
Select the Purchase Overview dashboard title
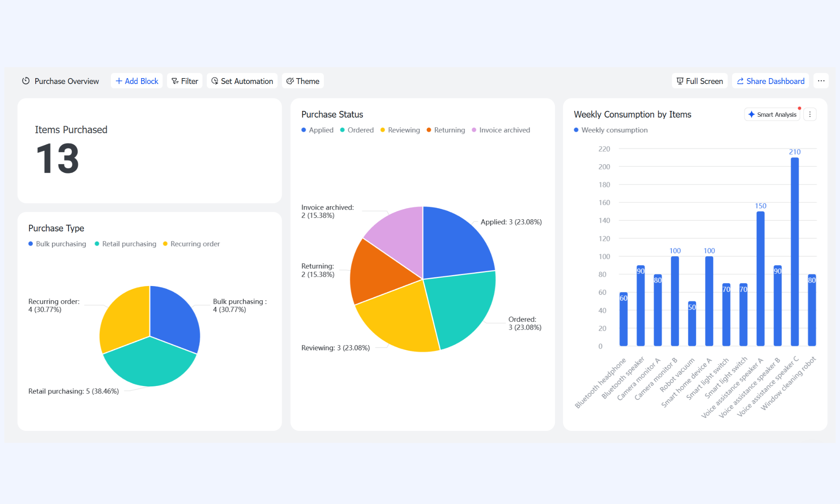pyautogui.click(x=67, y=81)
